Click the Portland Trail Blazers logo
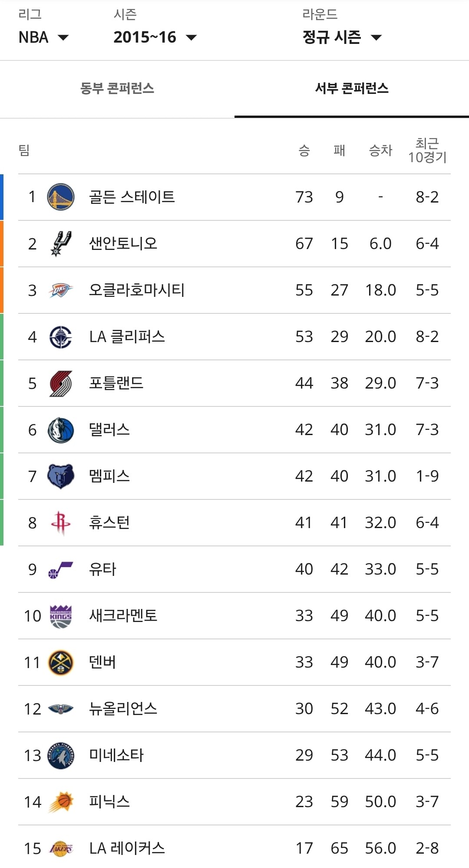This screenshot has width=469, height=868. coord(61,383)
